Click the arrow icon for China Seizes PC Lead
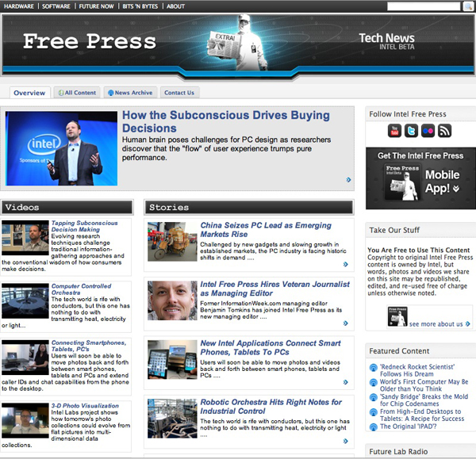The image size is (476, 459). pyautogui.click(x=345, y=264)
